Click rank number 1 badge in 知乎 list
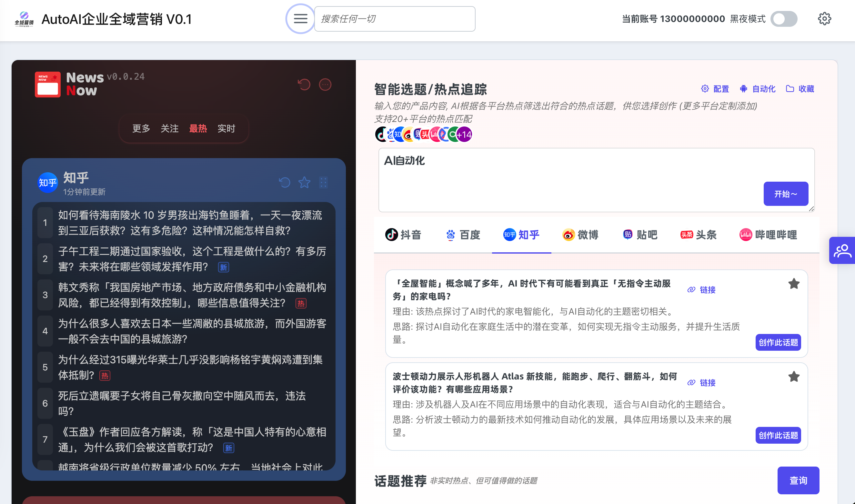Screen dimensions: 855x504 point(45,223)
